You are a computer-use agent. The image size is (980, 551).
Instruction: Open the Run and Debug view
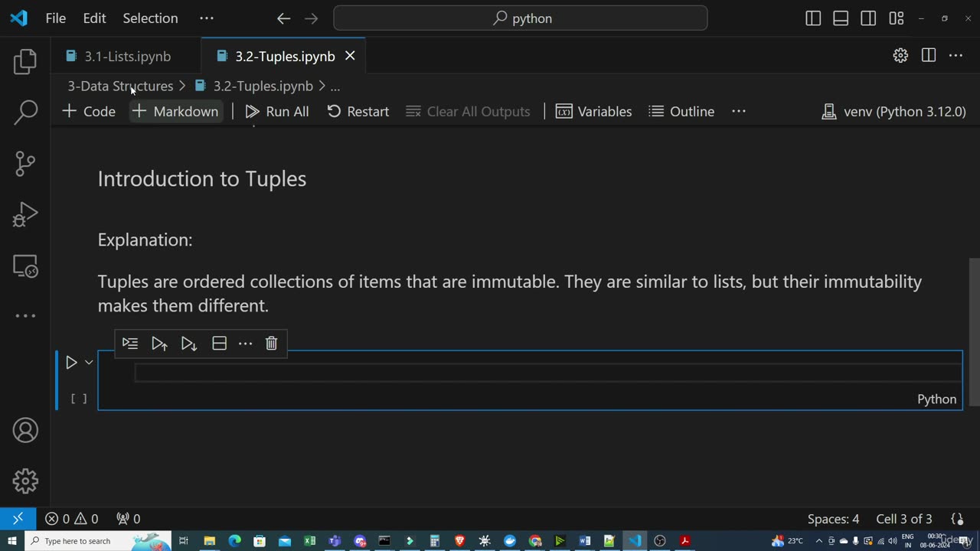[x=25, y=214]
